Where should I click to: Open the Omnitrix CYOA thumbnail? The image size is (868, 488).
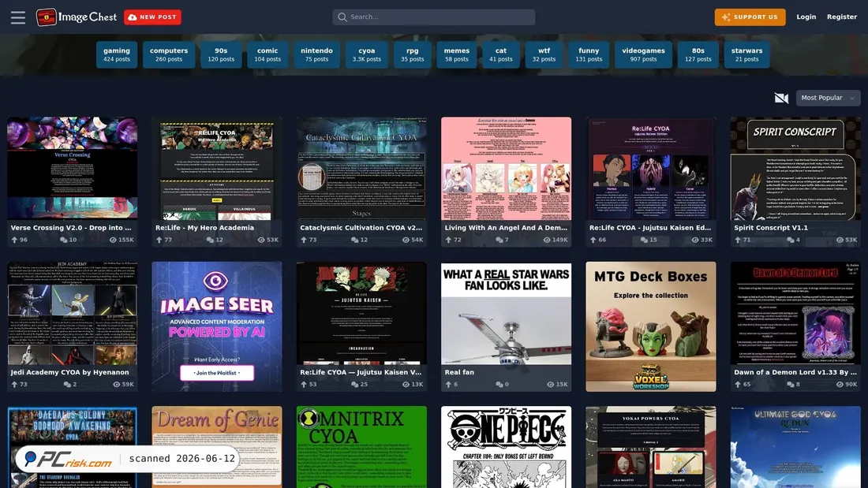[361, 447]
